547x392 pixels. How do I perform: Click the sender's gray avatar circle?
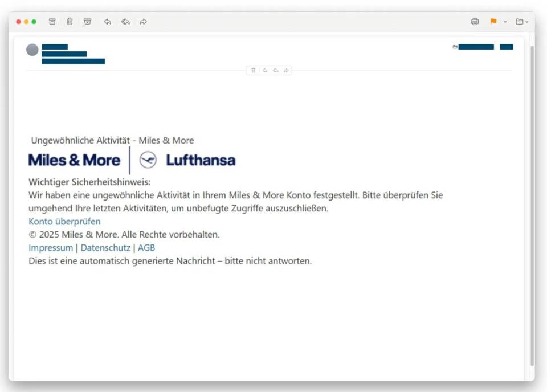tap(32, 50)
